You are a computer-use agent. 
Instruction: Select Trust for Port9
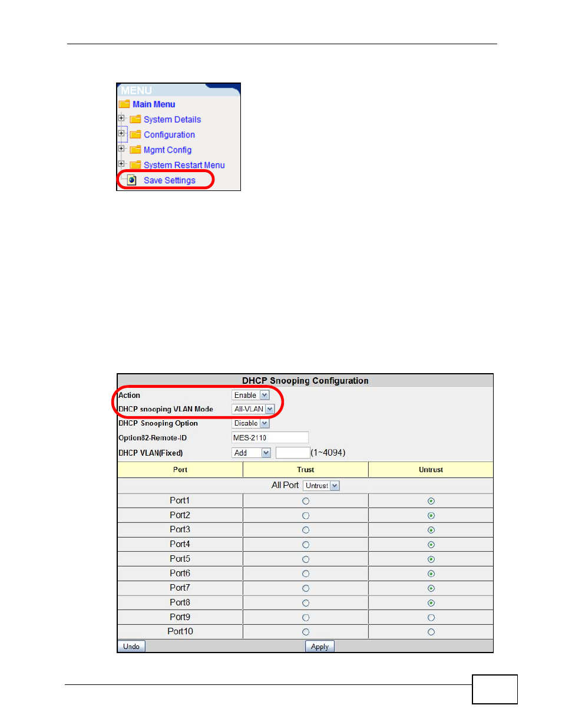point(306,618)
